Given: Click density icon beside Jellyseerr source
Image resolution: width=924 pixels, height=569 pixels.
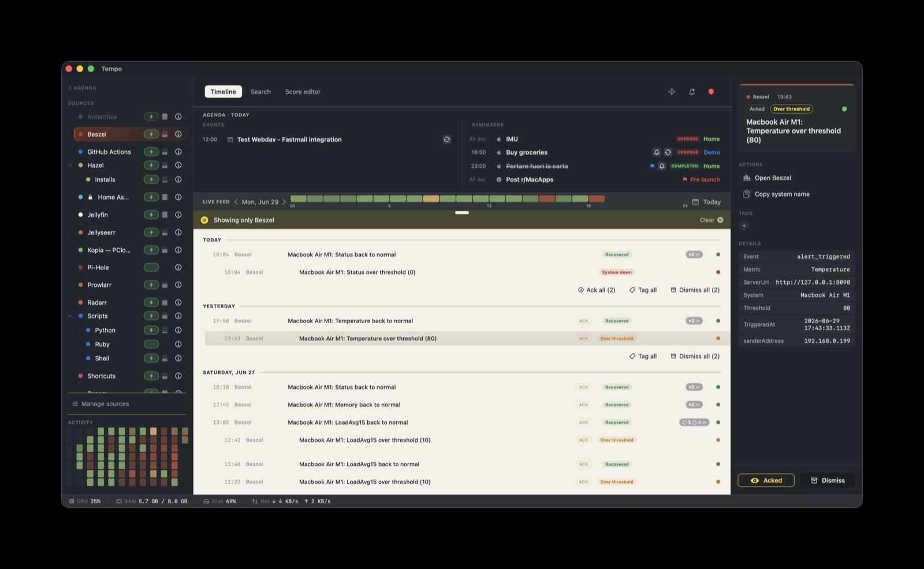Looking at the screenshot, I should coord(165,233).
